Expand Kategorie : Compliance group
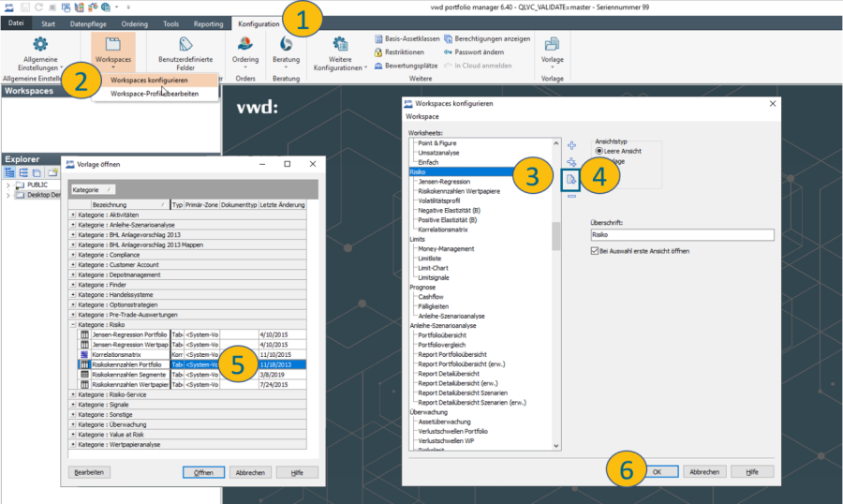The width and height of the screenshot is (843, 504). pyautogui.click(x=74, y=253)
